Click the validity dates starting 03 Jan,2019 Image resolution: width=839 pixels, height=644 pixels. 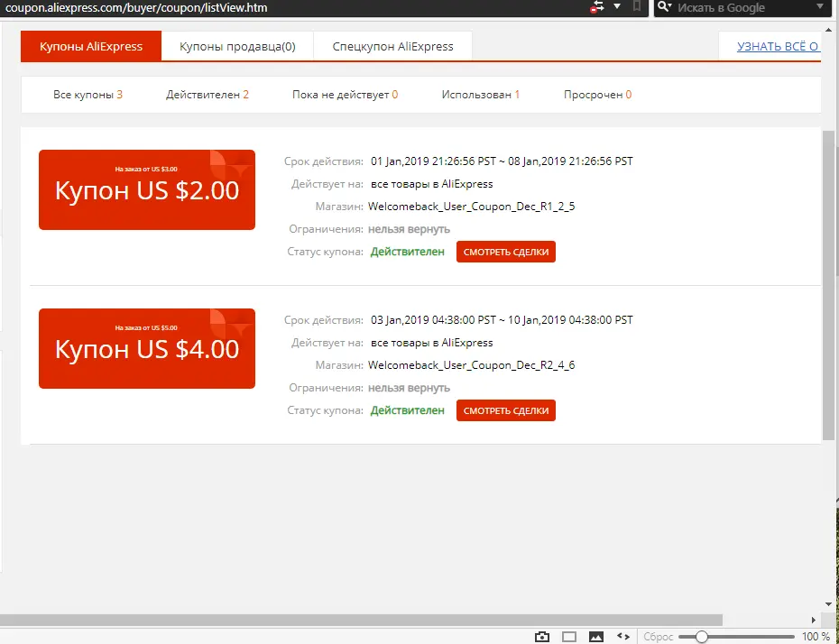(502, 320)
